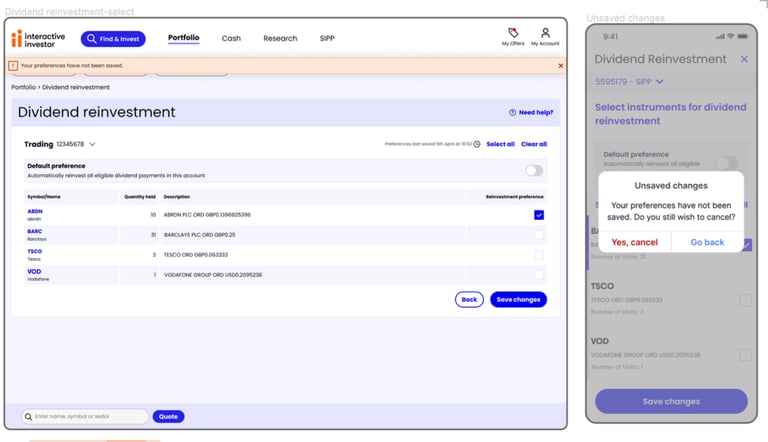Click Select all link
Screen dimensions: 768x442
500,144
